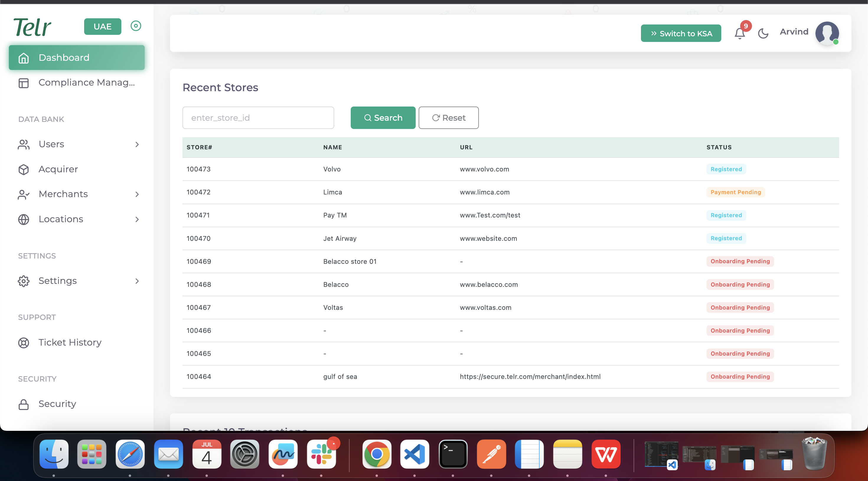Expand the Settings submenu chevron
The width and height of the screenshot is (868, 481).
pyautogui.click(x=137, y=281)
